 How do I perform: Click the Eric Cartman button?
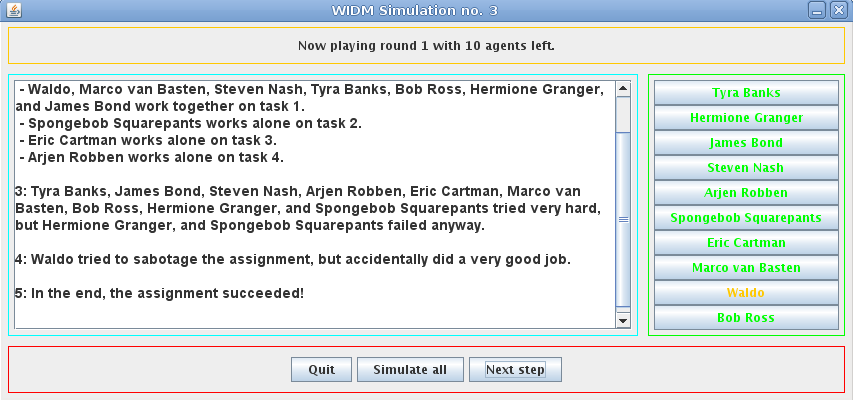pyautogui.click(x=746, y=243)
